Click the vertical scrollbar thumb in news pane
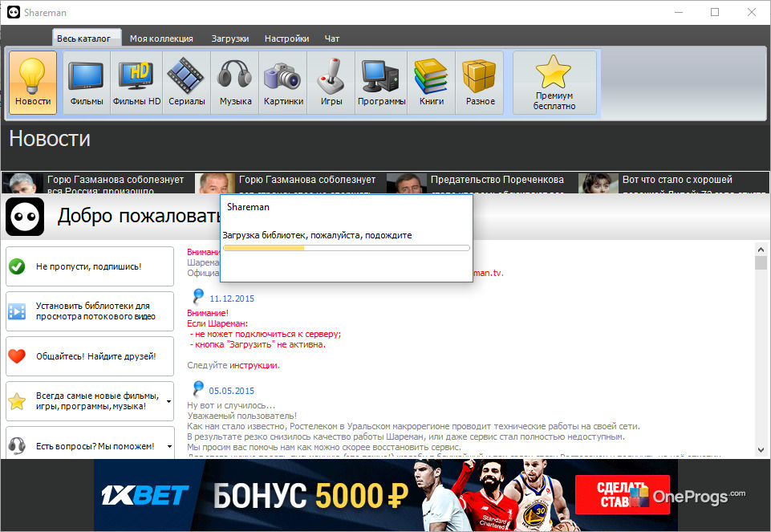 (x=761, y=263)
